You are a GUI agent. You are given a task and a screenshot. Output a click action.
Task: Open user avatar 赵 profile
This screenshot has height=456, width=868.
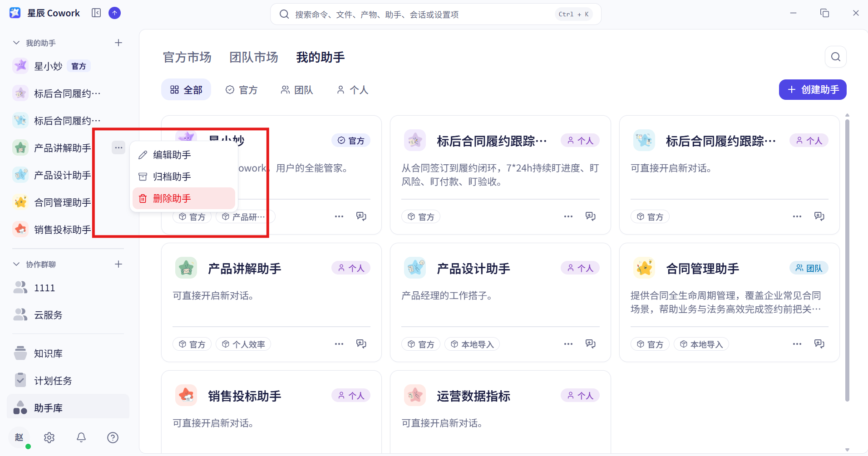click(19, 437)
